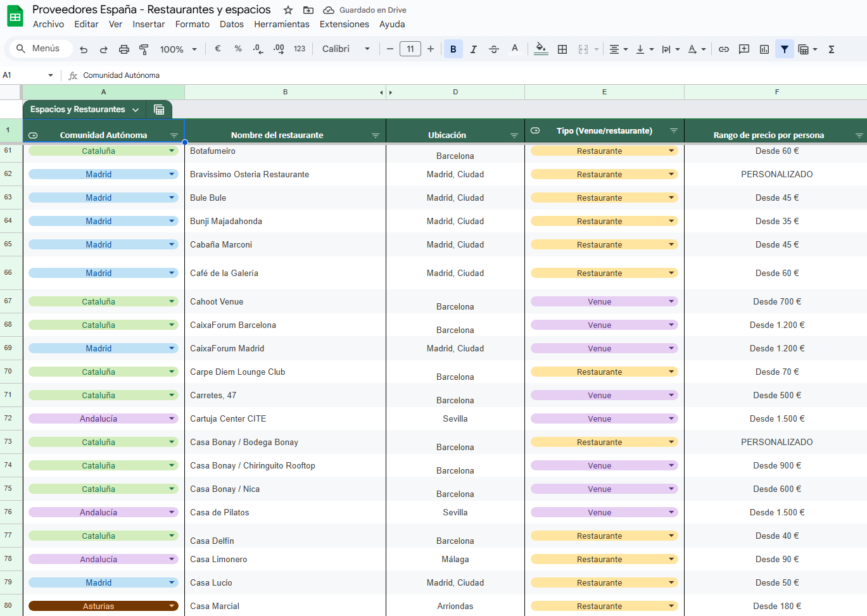The height and width of the screenshot is (616, 867).
Task: Toggle bold formatting
Action: tap(453, 49)
